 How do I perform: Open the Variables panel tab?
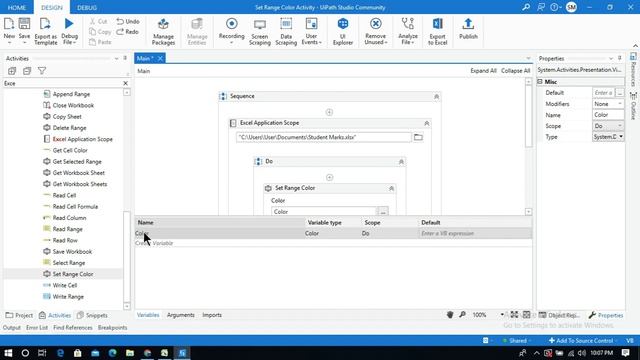click(148, 315)
